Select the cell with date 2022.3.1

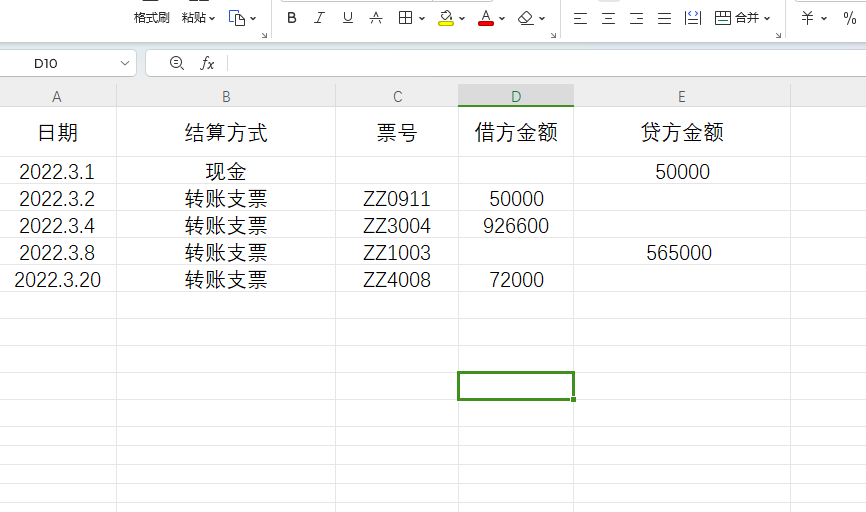tap(58, 171)
